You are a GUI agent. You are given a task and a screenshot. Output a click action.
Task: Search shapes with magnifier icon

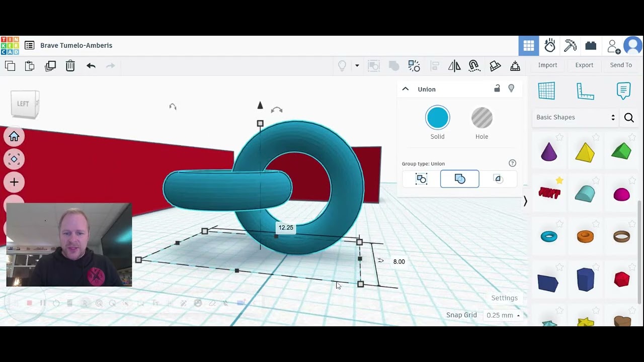click(x=629, y=118)
